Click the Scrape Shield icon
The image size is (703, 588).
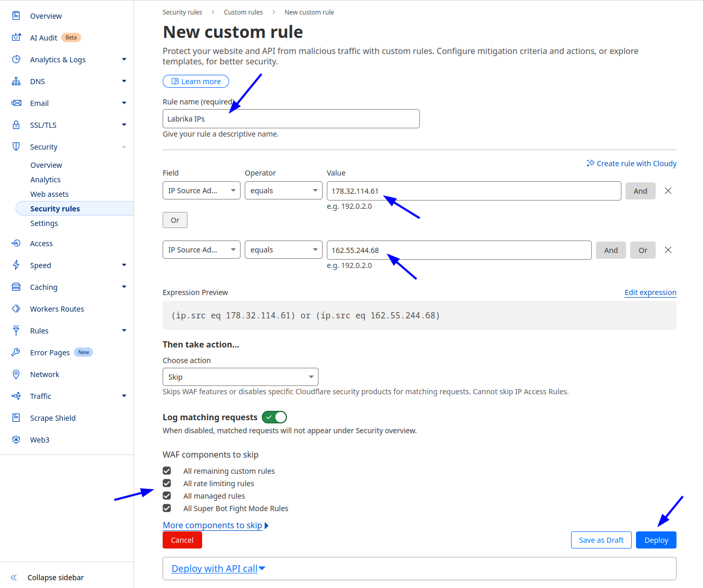point(16,418)
